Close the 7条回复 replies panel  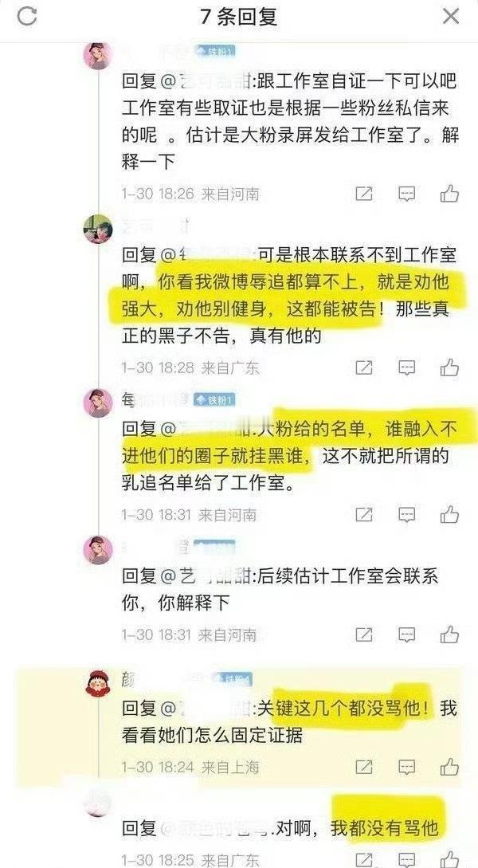pos(451,16)
